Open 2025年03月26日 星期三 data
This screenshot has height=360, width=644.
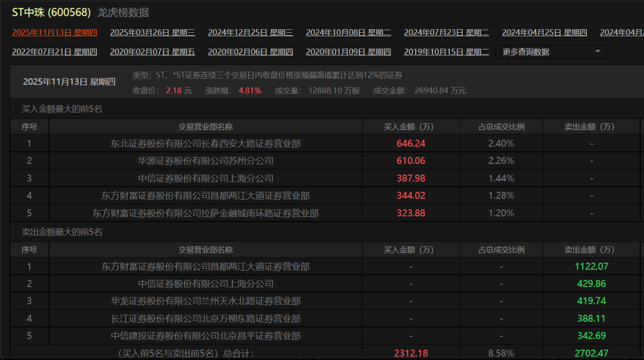(x=153, y=32)
